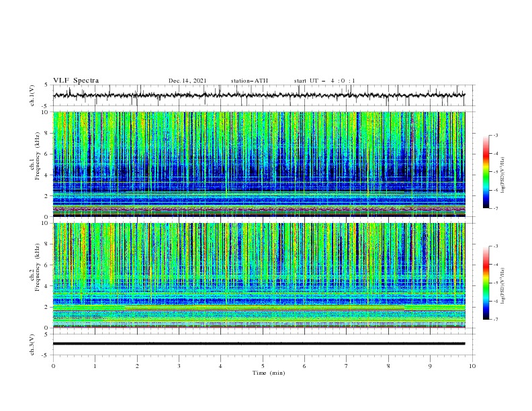Click the "8" minute tick on time axis
This screenshot has width=532, height=411.
click(388, 366)
